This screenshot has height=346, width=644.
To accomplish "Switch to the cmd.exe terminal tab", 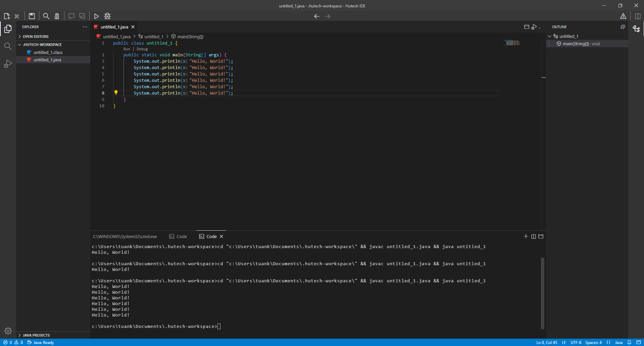I will click(125, 236).
